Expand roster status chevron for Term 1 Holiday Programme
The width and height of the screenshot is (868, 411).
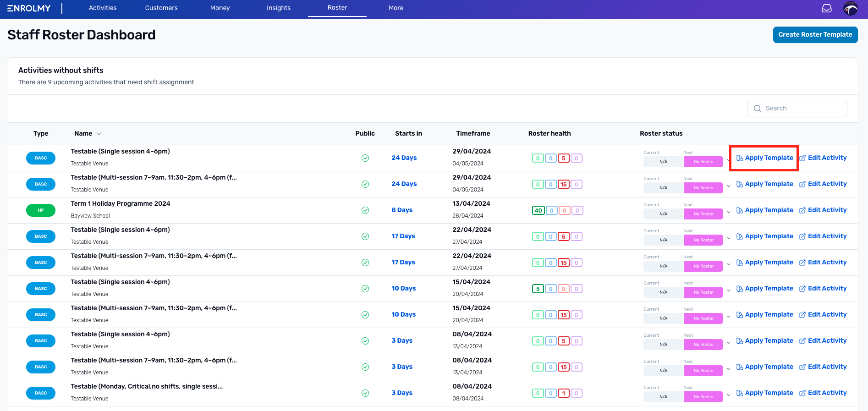click(729, 212)
